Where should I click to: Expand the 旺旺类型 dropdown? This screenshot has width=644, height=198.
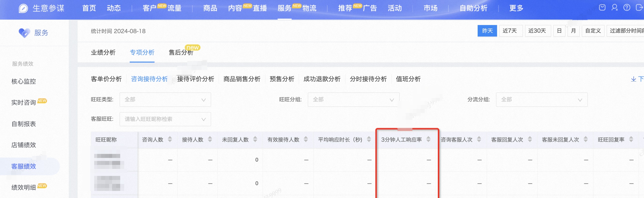tap(165, 99)
